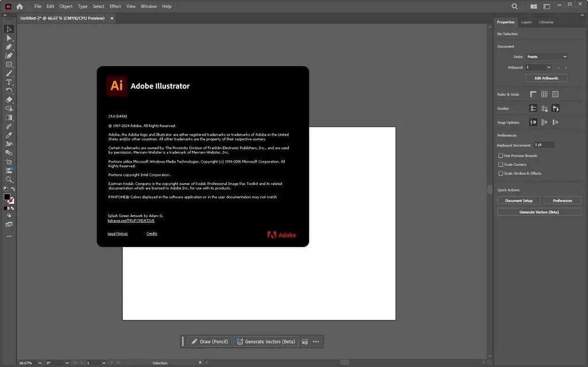Switch to the Libraries tab

tap(546, 22)
